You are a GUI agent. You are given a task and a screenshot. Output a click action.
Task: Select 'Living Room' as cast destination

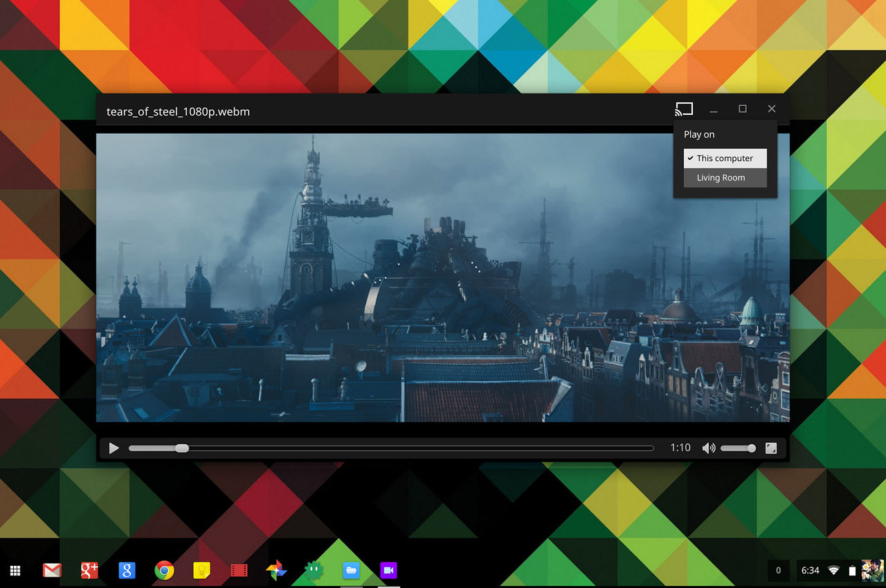[722, 177]
